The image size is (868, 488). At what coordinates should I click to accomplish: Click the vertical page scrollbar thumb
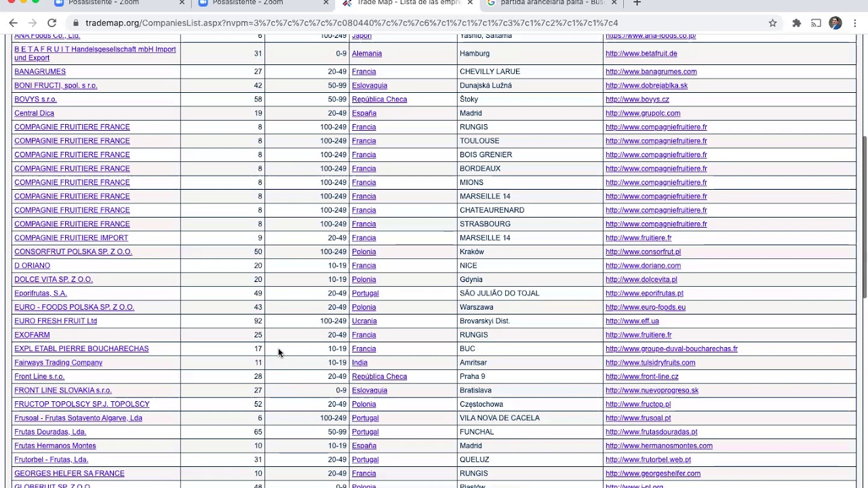tap(864, 217)
